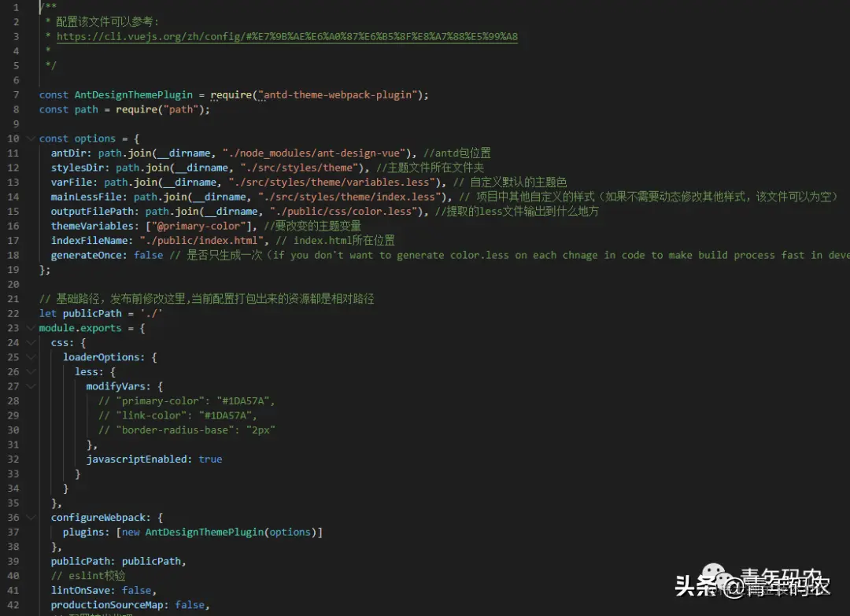Place cursor on the outputFilePath property

(x=92, y=212)
